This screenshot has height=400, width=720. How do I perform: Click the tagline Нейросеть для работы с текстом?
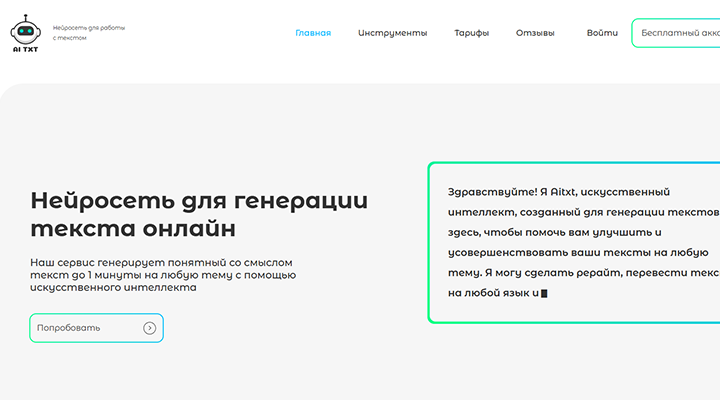[x=88, y=32]
